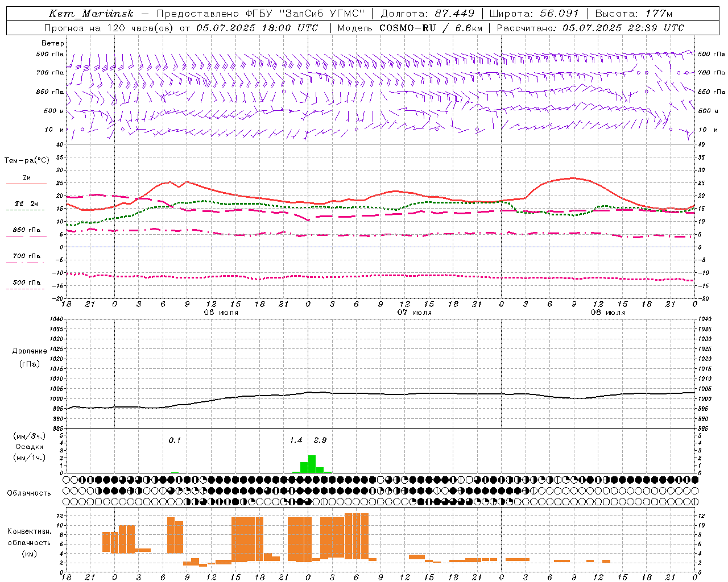Click the 06 июля date label
728x582 pixels.
[221, 313]
